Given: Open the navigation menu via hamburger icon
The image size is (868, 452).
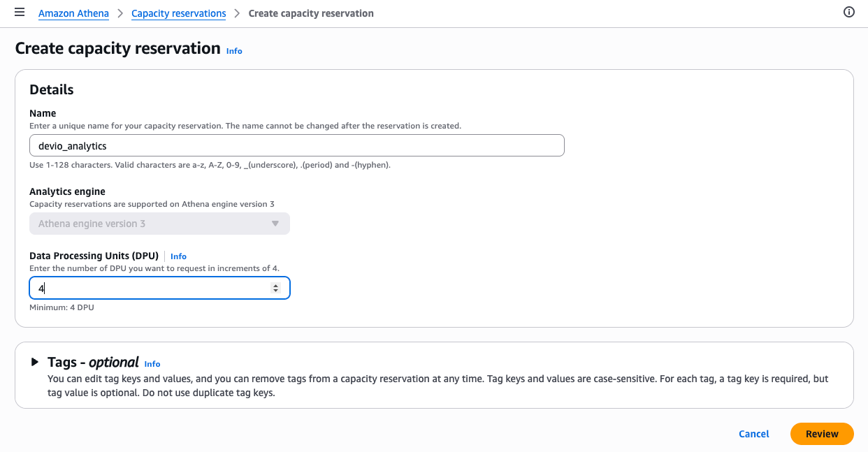Looking at the screenshot, I should coord(19,12).
